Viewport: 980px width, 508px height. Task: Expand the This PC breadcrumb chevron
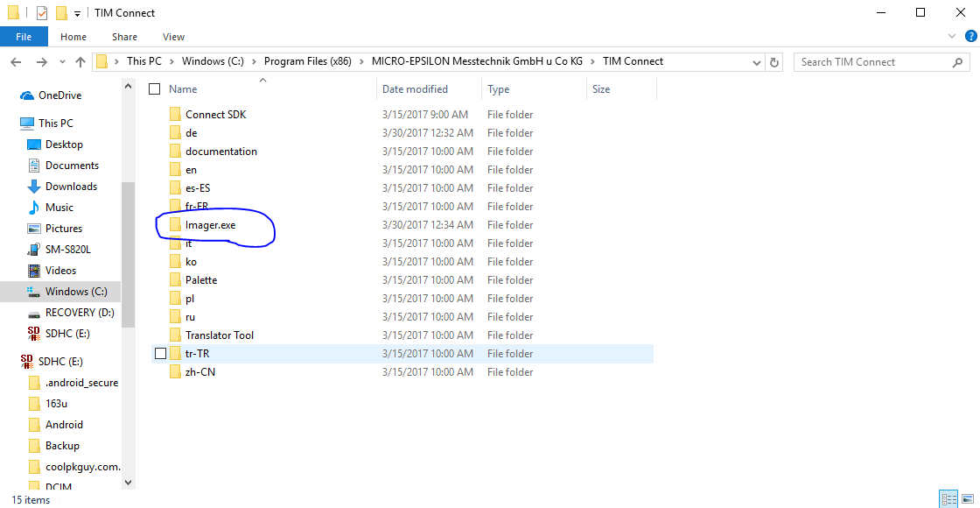pos(171,62)
